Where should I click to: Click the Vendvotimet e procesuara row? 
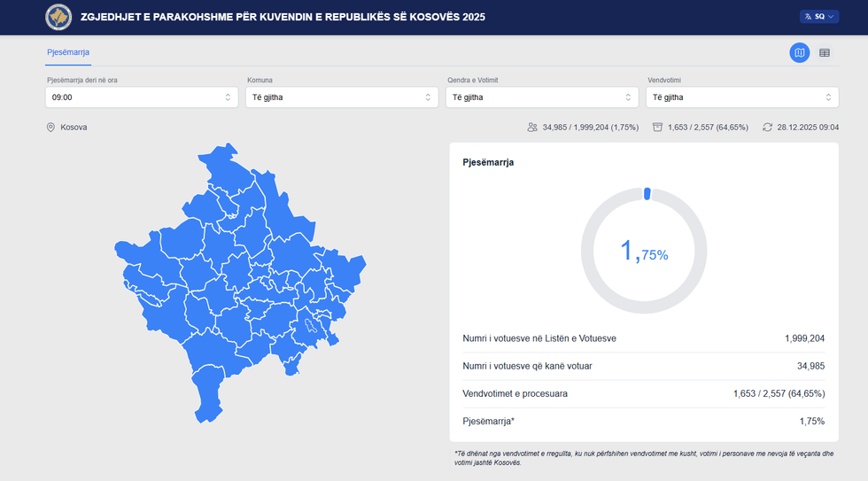644,393
